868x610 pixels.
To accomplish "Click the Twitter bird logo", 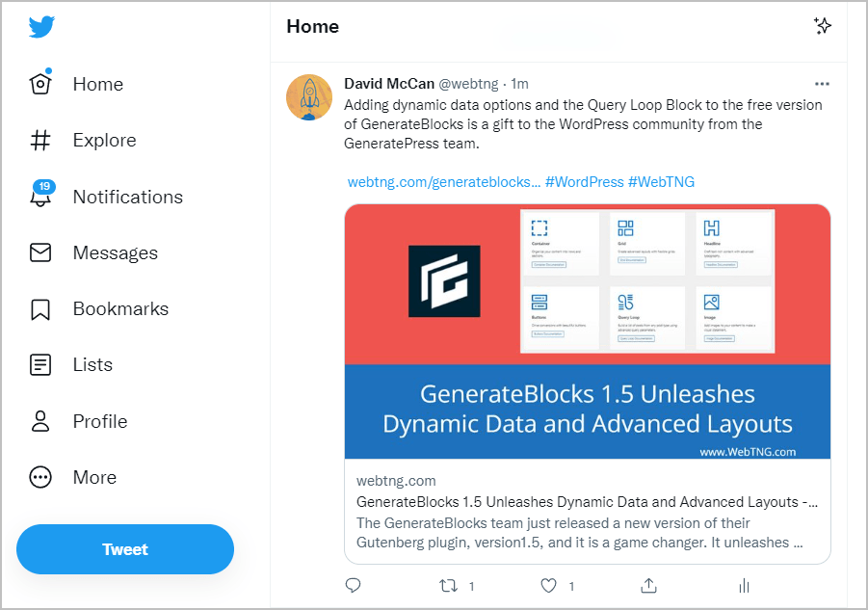I will pyautogui.click(x=39, y=27).
